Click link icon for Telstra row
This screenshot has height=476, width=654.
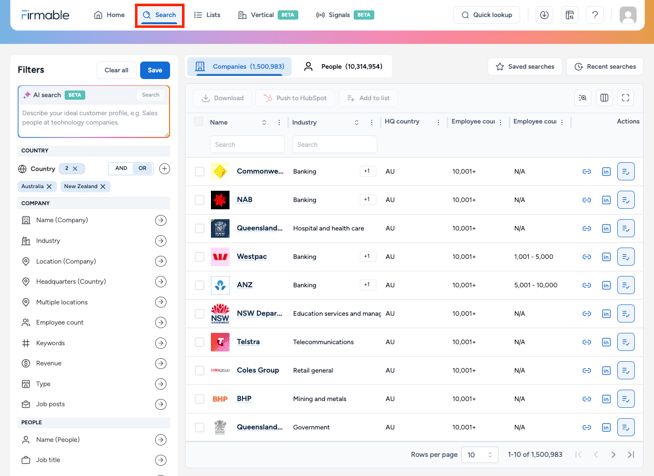pos(586,342)
